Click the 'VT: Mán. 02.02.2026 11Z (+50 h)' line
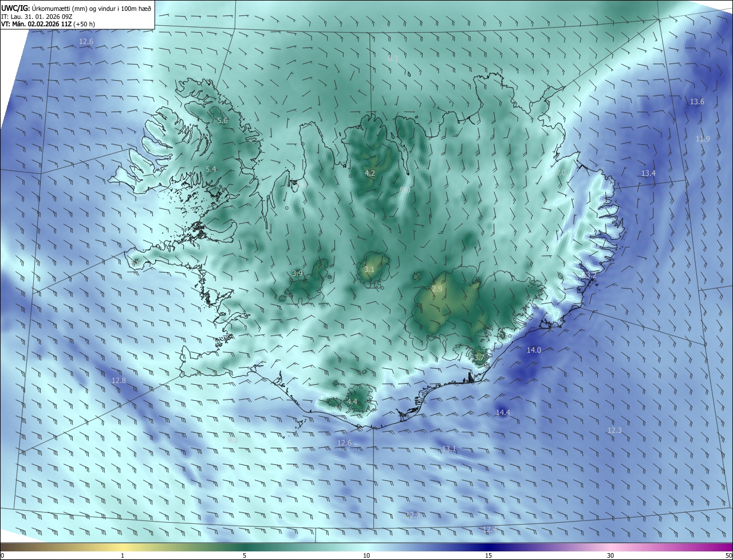Image resolution: width=733 pixels, height=560 pixels. point(48,24)
